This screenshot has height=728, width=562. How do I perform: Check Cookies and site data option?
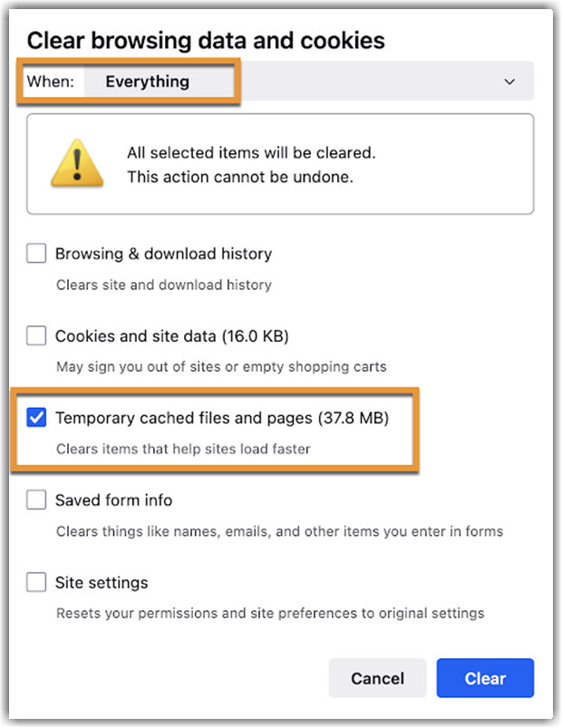click(x=36, y=335)
